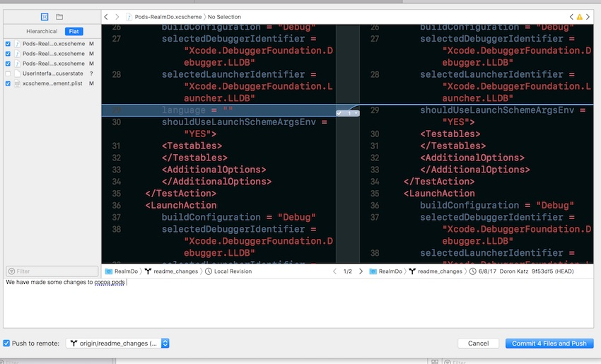The width and height of the screenshot is (601, 364).
Task: Click the branch icon before Local Revision's readme_changes
Action: [148, 271]
